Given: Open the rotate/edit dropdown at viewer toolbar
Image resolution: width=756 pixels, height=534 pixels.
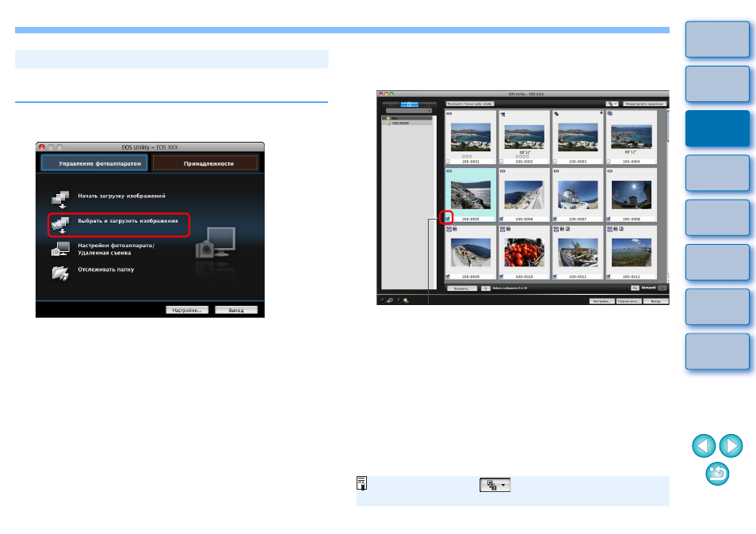Looking at the screenshot, I should (x=612, y=104).
